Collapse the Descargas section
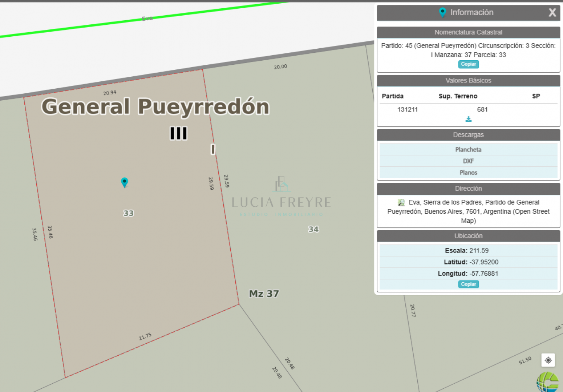563x392 pixels. [x=468, y=135]
